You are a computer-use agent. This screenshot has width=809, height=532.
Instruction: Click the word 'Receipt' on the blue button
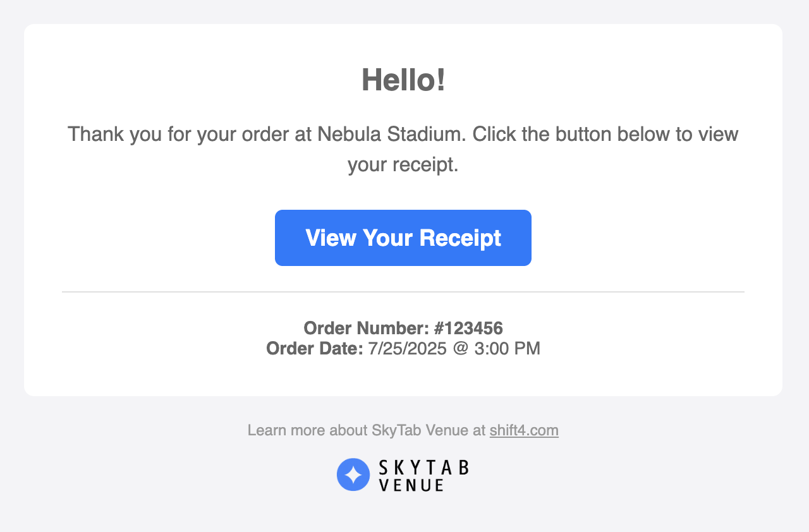[x=460, y=238]
